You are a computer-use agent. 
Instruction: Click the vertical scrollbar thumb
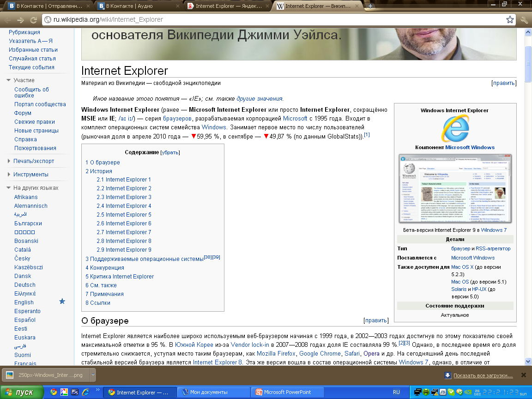[x=527, y=64]
